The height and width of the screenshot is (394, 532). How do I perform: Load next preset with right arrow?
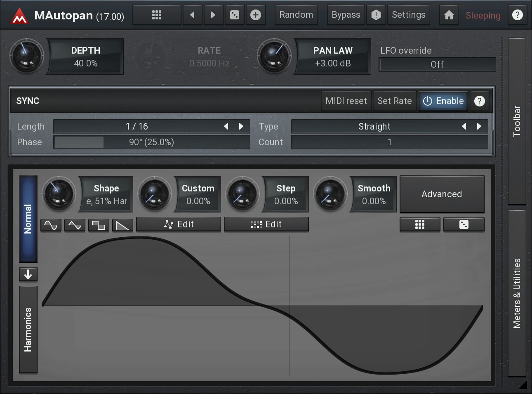click(x=213, y=15)
